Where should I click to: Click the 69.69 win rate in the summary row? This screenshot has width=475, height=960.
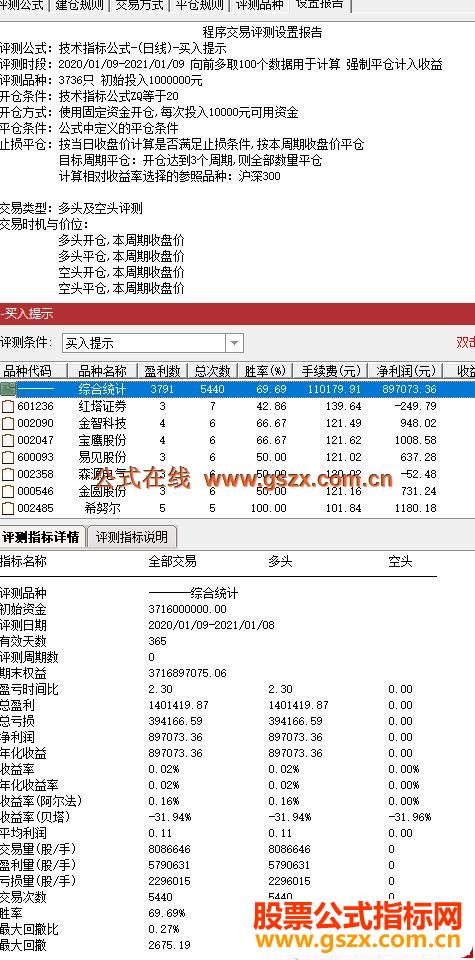point(271,389)
